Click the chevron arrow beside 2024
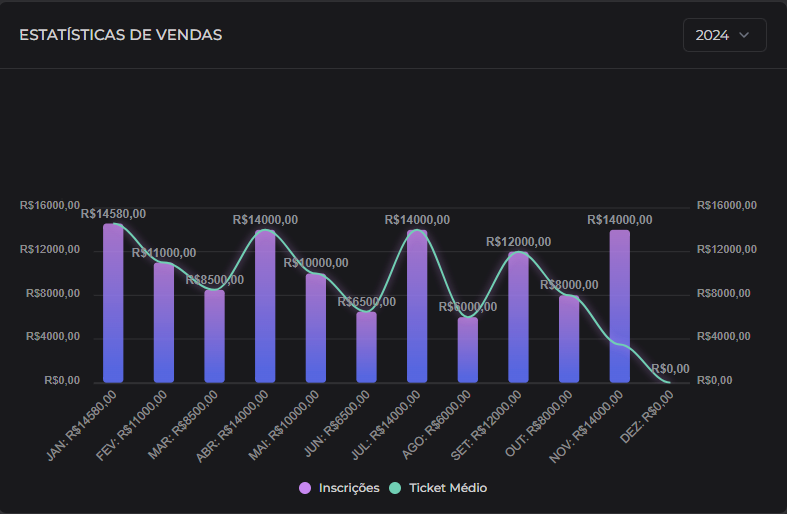 [x=743, y=35]
